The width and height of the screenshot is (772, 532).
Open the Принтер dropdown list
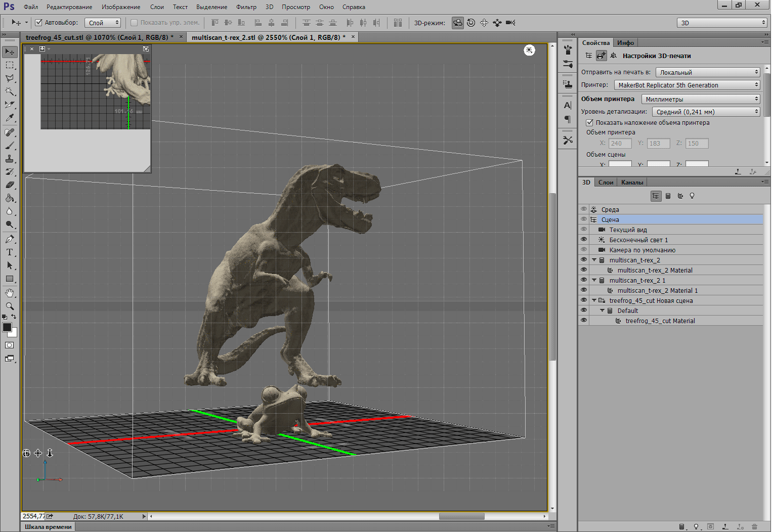coord(687,85)
